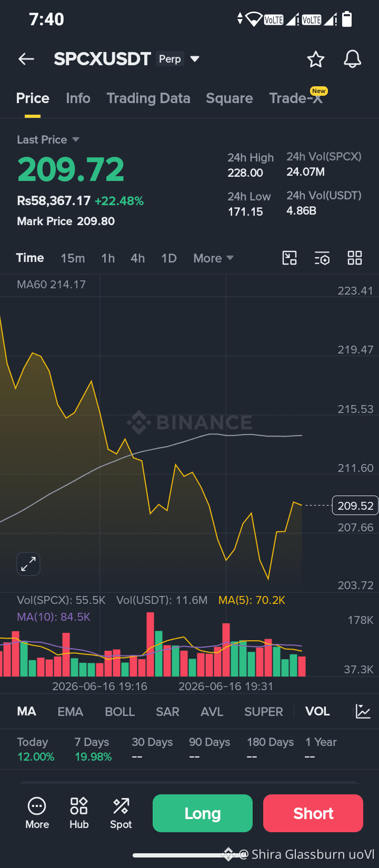Open price alert bell icon
This screenshot has height=868, width=379.
352,59
